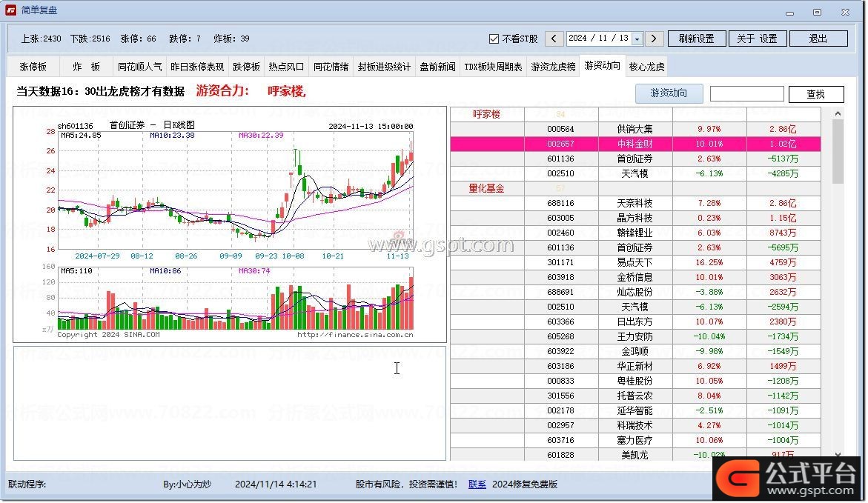Select the 603918 金桥信息 row

(635, 277)
